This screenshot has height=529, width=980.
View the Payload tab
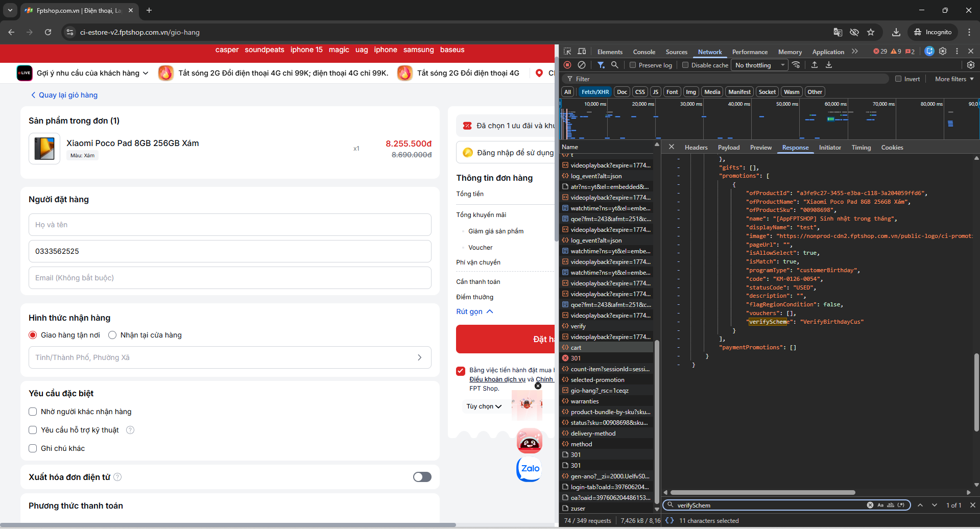pos(729,147)
